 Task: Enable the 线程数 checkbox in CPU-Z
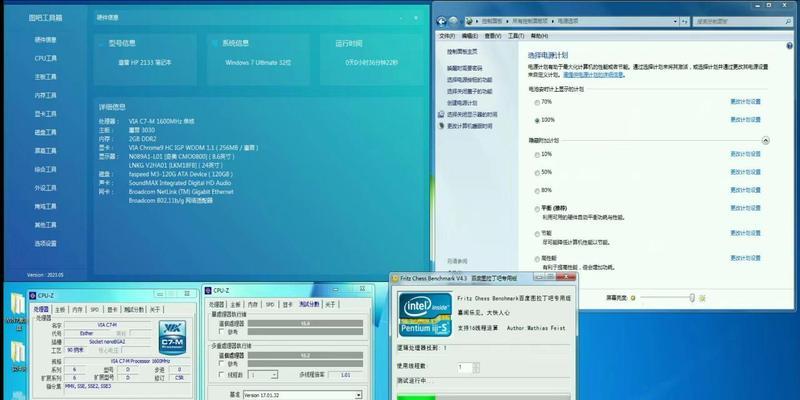(x=221, y=374)
